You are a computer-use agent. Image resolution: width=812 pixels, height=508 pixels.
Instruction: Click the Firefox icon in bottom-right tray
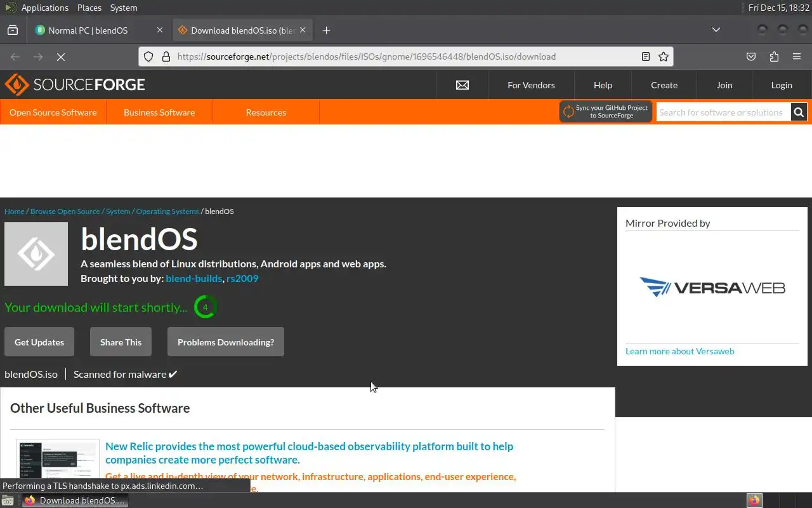click(x=754, y=500)
